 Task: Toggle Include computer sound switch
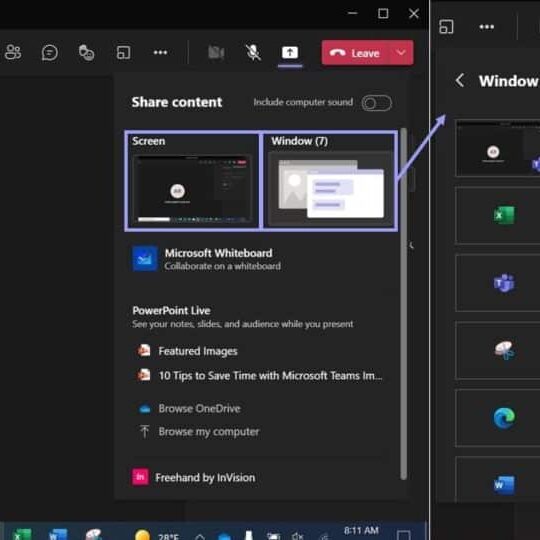[376, 103]
